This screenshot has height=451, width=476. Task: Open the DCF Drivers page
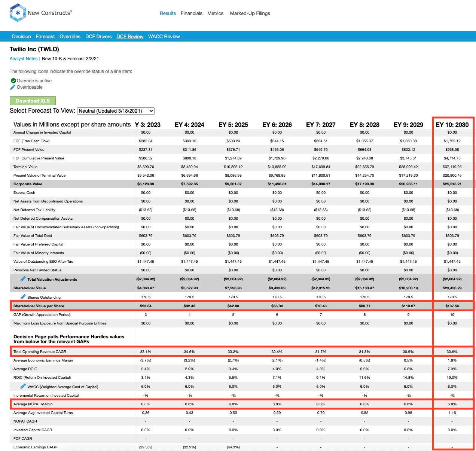[98, 37]
